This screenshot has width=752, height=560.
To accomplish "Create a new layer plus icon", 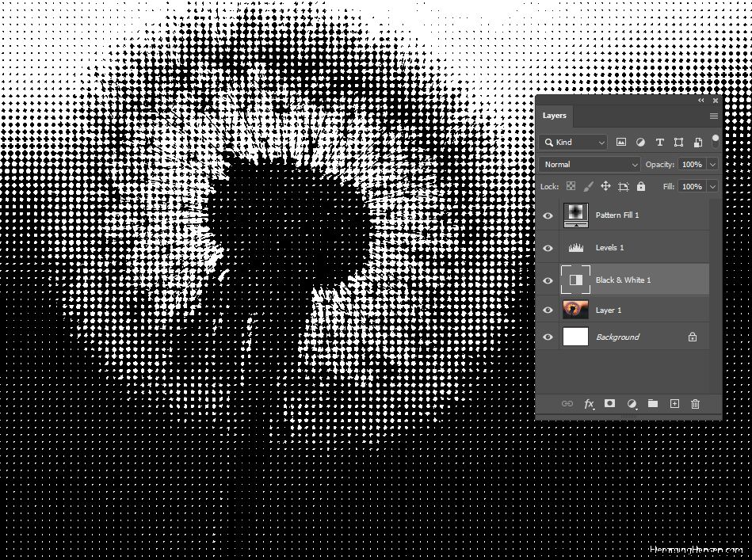I will click(x=674, y=404).
